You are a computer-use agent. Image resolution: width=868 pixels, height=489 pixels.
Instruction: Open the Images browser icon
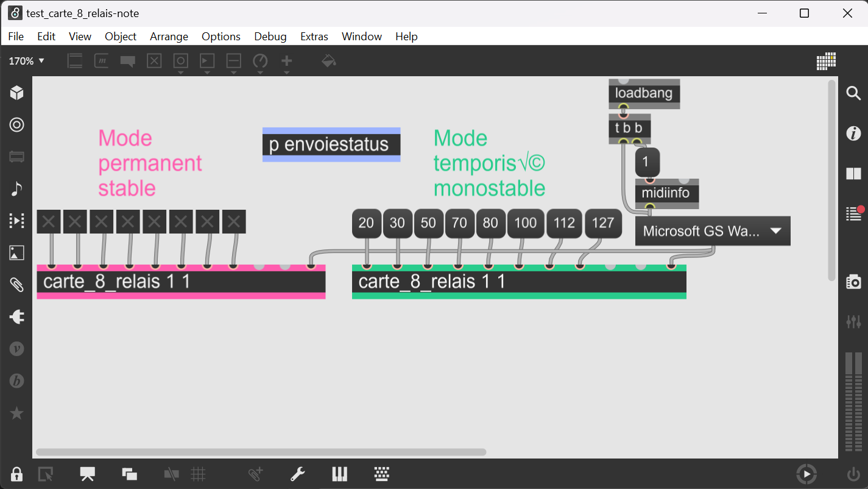[x=16, y=253]
